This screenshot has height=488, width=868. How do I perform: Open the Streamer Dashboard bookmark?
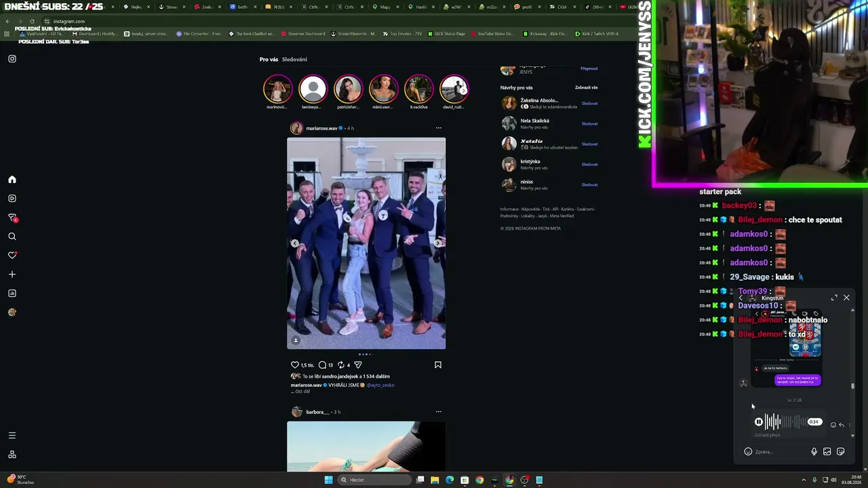pyautogui.click(x=302, y=34)
